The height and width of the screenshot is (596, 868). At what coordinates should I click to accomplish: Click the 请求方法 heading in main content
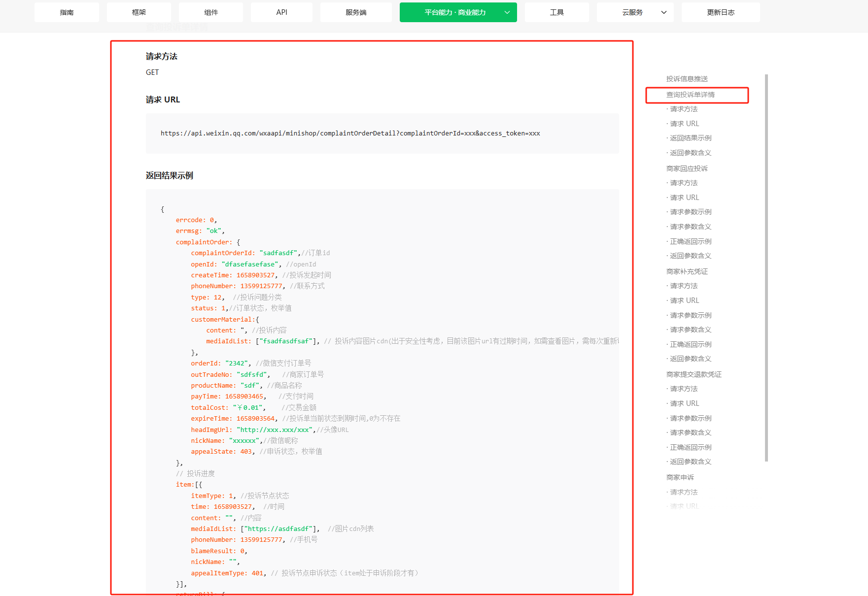[162, 57]
